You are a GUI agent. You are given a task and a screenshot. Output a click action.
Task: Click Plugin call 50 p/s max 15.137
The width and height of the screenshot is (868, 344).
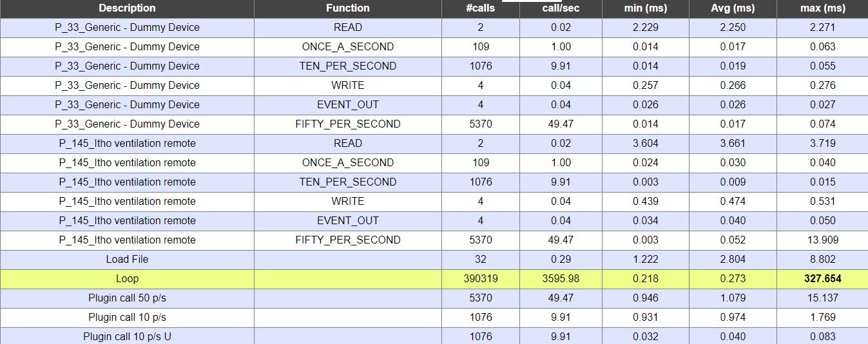pos(822,298)
